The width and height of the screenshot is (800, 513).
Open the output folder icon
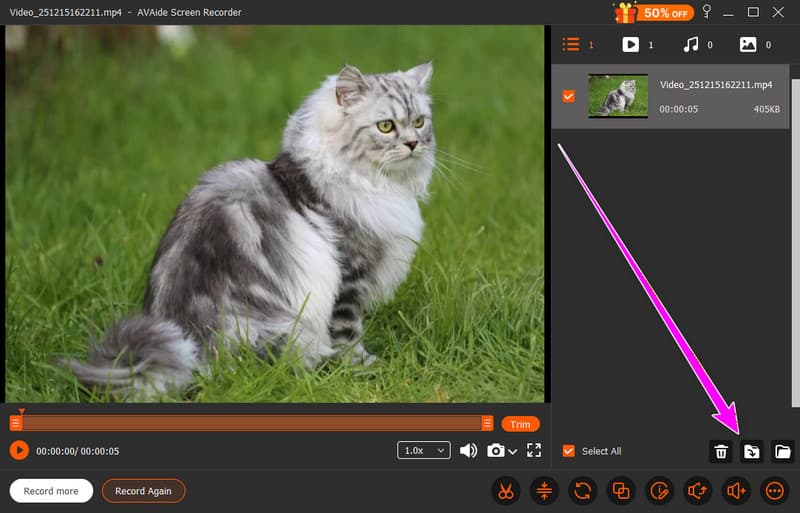tap(783, 451)
